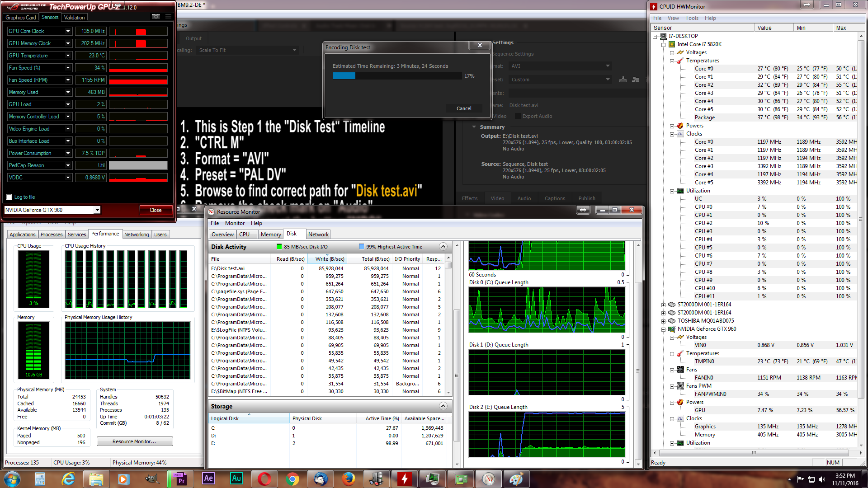Viewport: 868px width, 488px height.
Task: Switch to GPU-Z Validation tab
Action: point(74,18)
